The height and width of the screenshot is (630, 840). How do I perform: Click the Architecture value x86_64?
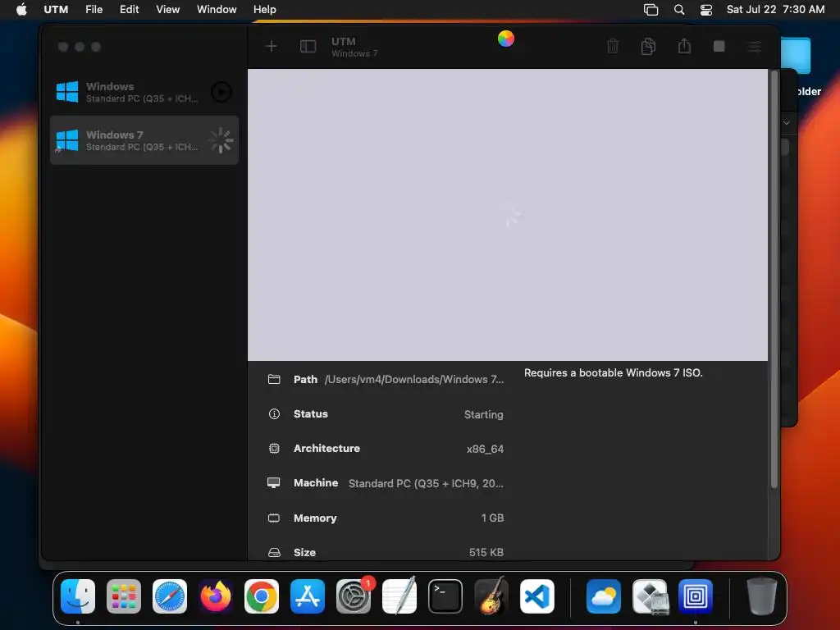tap(485, 449)
